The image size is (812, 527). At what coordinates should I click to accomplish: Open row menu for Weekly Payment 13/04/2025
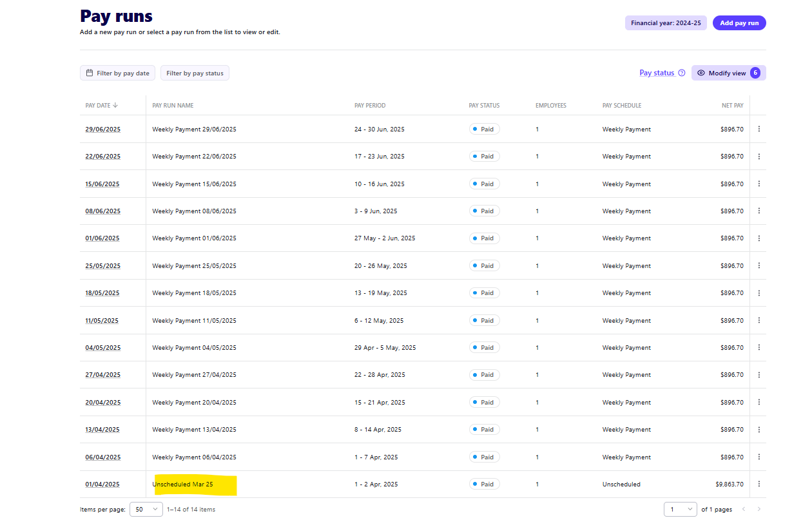759,429
